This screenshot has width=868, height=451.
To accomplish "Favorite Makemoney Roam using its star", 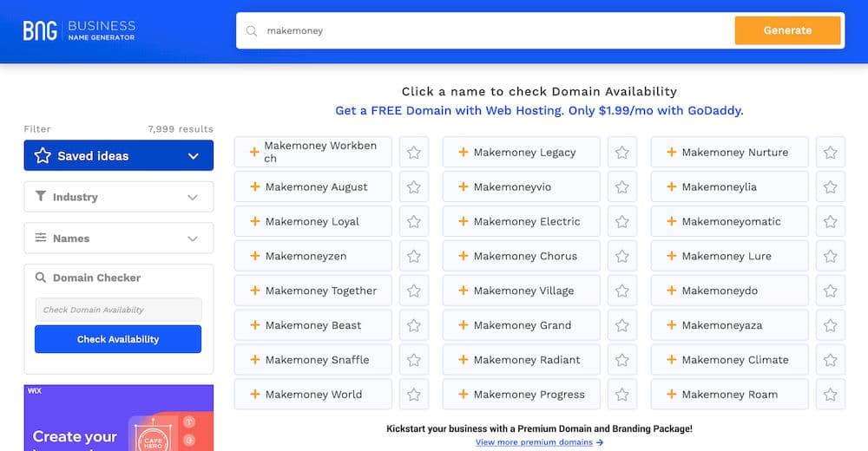I will click(x=831, y=395).
